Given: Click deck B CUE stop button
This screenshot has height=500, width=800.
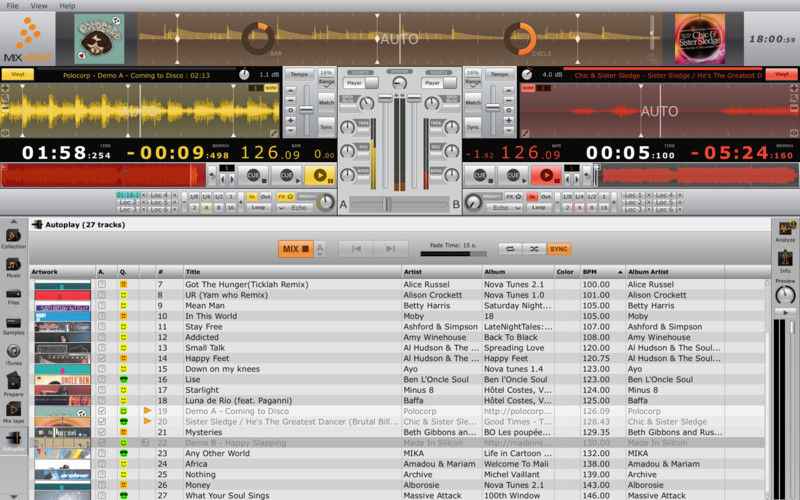Looking at the screenshot, I should tap(480, 176).
